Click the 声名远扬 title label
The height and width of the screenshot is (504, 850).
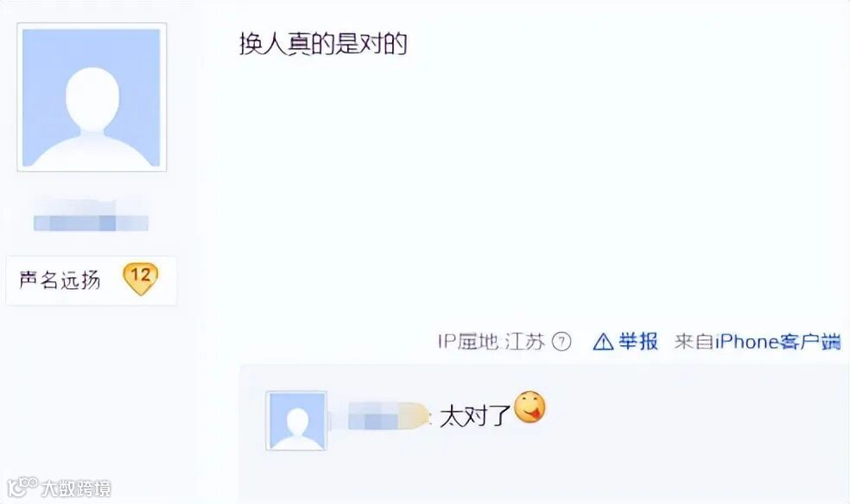(x=60, y=280)
